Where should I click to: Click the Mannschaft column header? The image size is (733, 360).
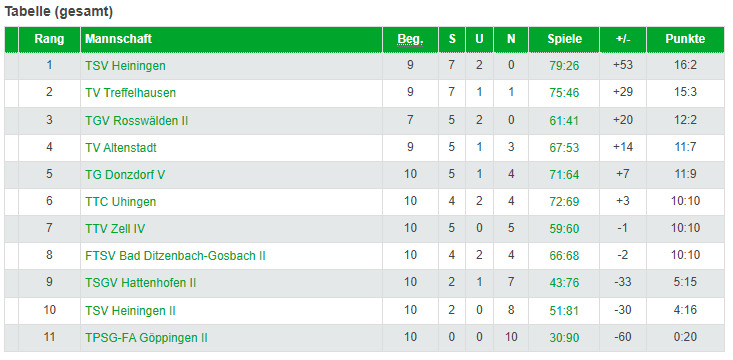(118, 39)
